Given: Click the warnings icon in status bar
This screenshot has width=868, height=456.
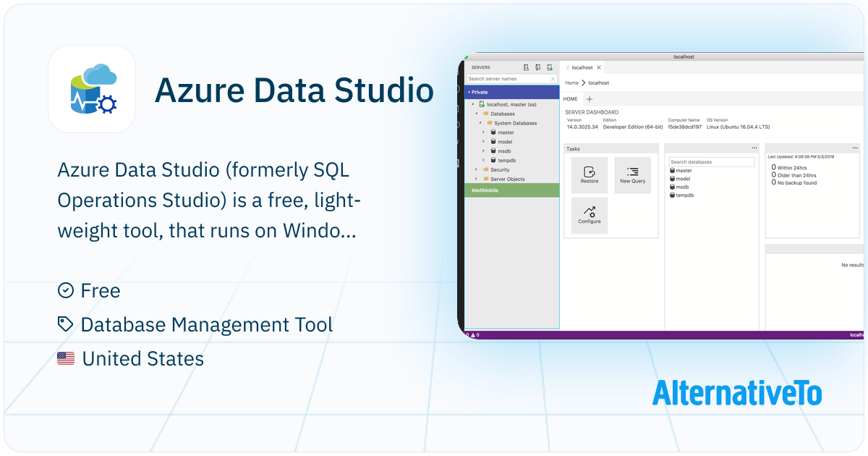Looking at the screenshot, I should click(472, 335).
